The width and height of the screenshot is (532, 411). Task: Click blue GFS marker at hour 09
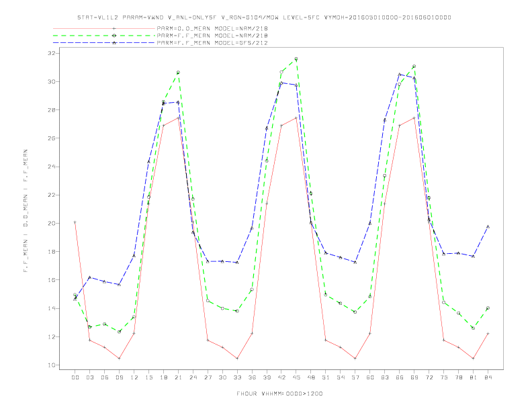tap(119, 285)
